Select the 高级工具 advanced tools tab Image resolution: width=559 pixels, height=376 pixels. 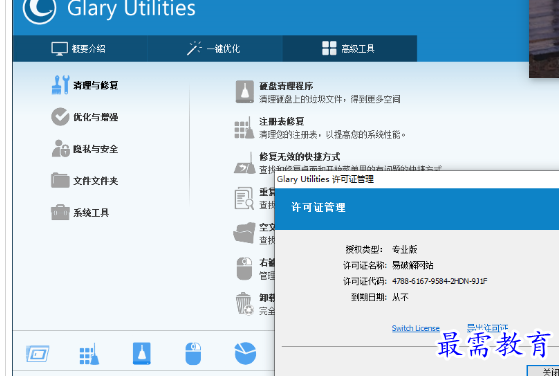coord(349,48)
